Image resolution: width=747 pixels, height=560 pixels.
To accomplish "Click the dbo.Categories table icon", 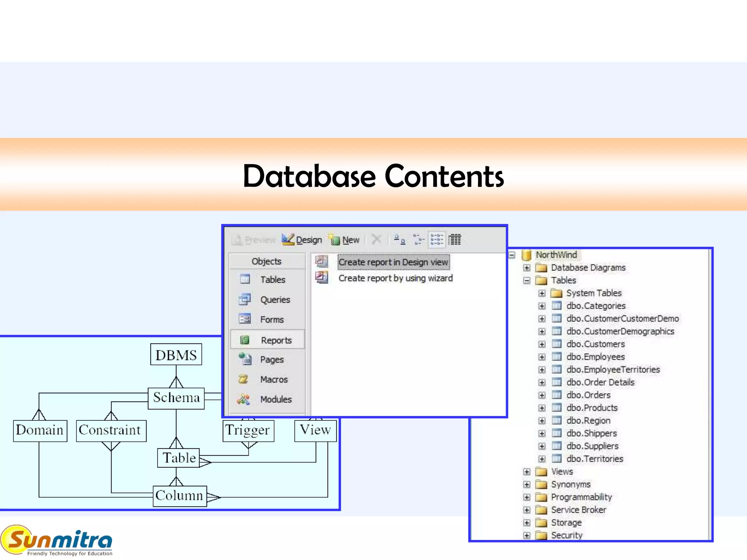I will [557, 306].
